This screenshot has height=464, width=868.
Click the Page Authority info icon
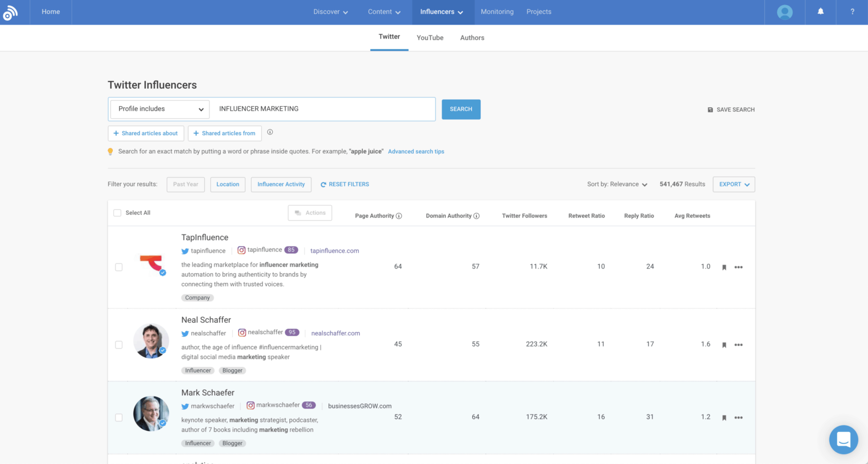tap(399, 216)
